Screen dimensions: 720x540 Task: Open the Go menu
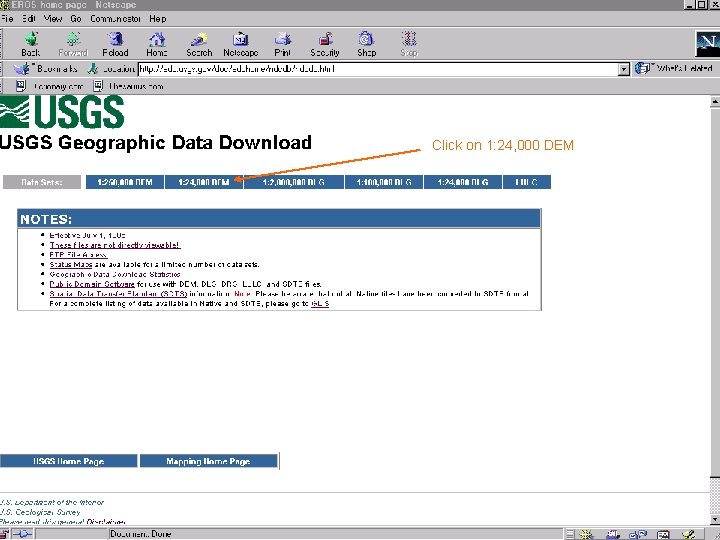[76, 19]
